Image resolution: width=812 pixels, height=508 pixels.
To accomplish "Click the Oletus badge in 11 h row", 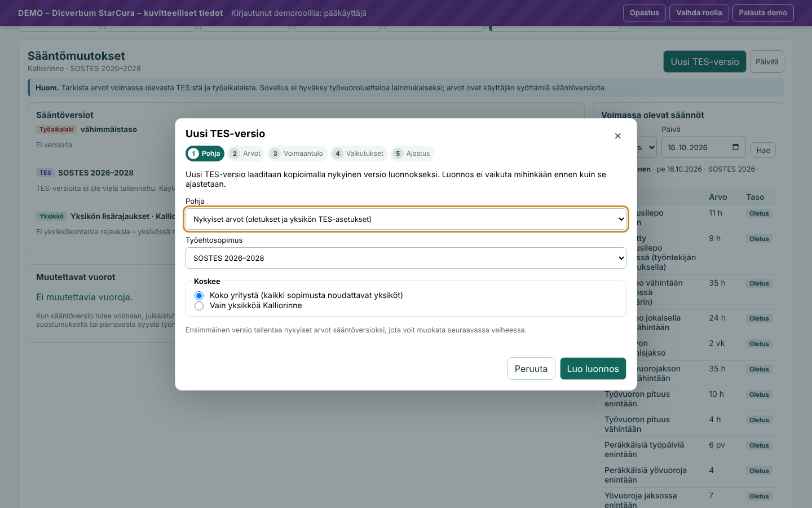I will pos(759,213).
